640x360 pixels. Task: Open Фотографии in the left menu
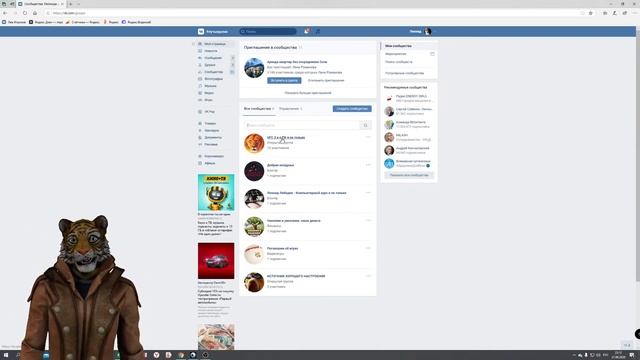(x=214, y=79)
